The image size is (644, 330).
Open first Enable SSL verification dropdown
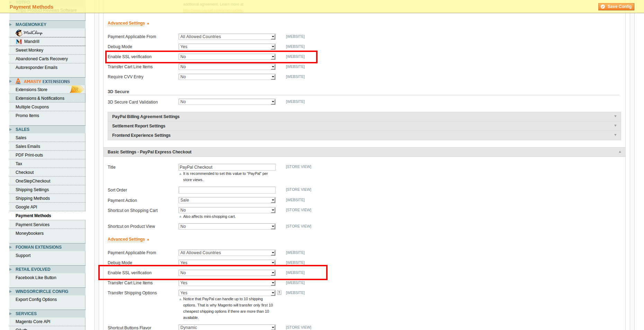[227, 57]
